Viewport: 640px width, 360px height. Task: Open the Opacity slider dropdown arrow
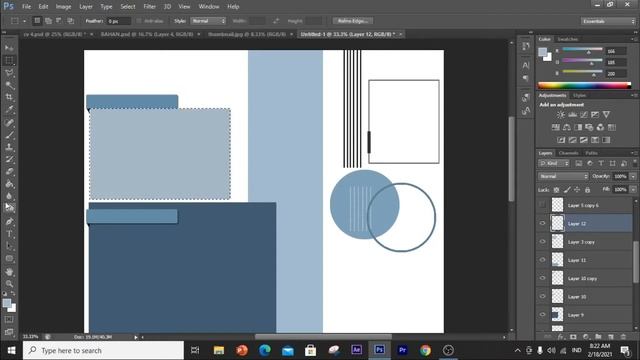pyautogui.click(x=633, y=176)
